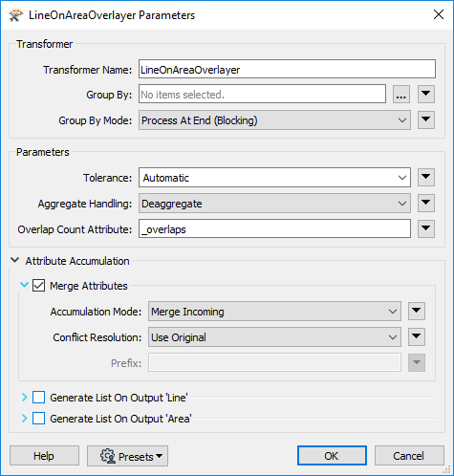Collapse the Attribute Accumulation section
The width and height of the screenshot is (454, 476).
pos(14,260)
